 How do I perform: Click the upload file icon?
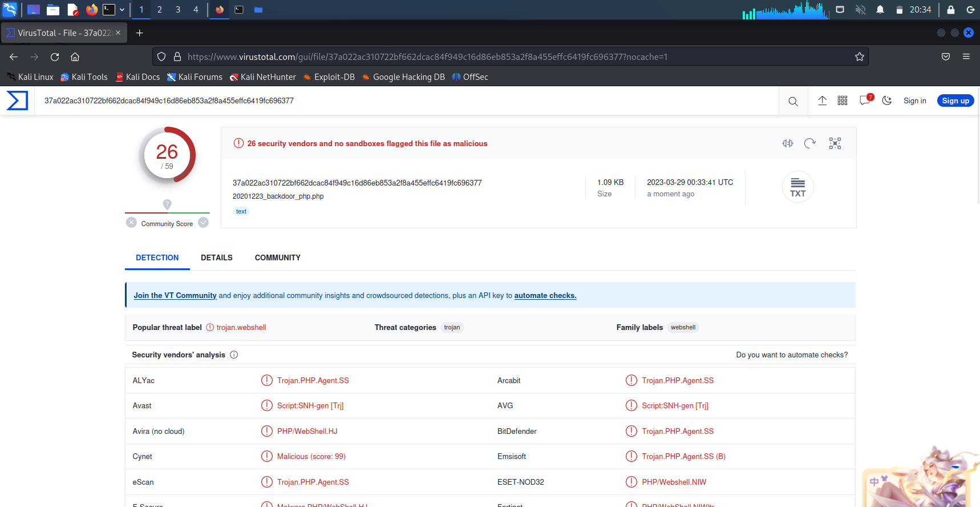click(822, 100)
